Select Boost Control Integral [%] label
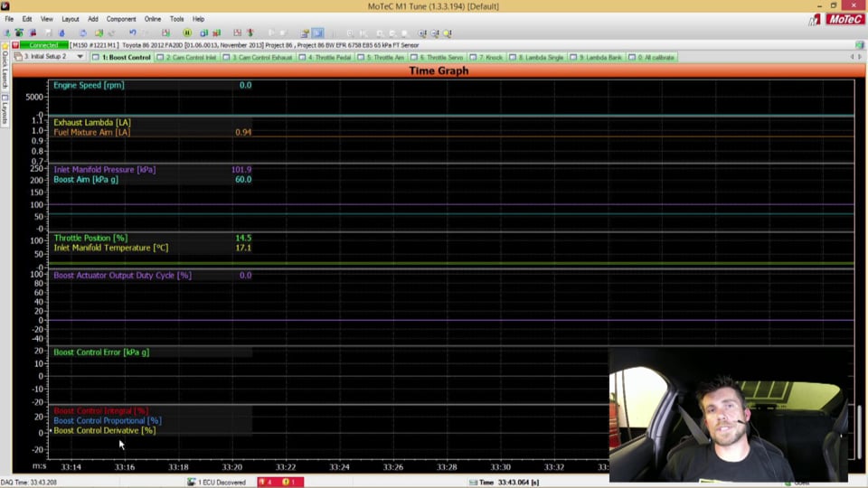 100,410
